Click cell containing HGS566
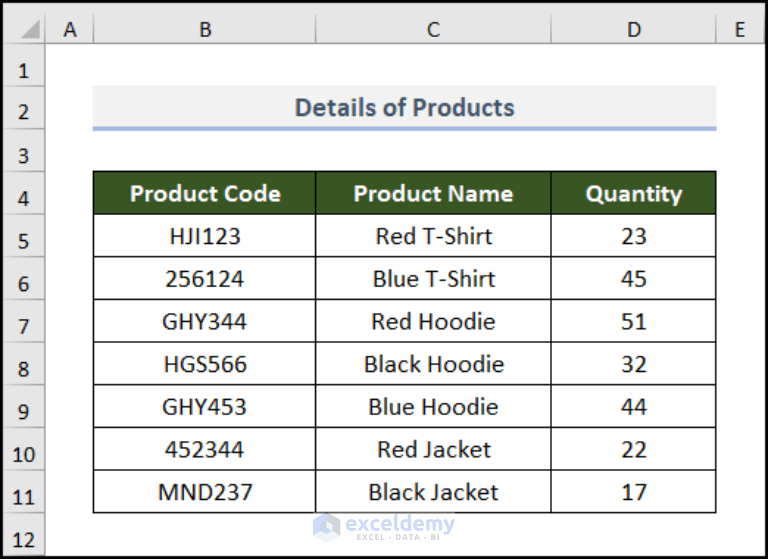 [x=205, y=364]
